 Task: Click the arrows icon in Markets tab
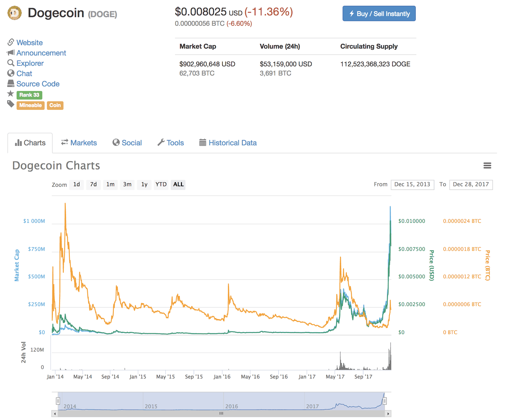click(65, 142)
